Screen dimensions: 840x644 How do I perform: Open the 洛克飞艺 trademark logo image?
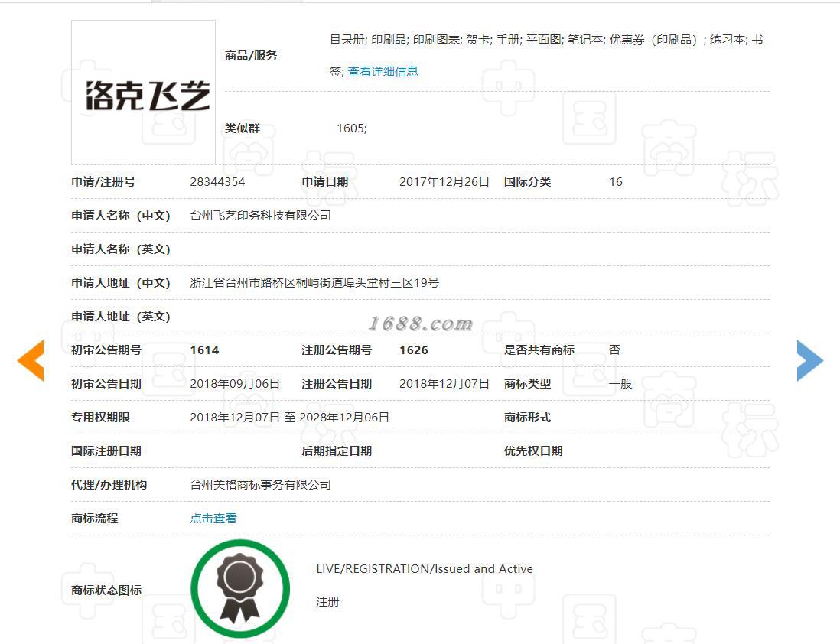click(x=144, y=92)
